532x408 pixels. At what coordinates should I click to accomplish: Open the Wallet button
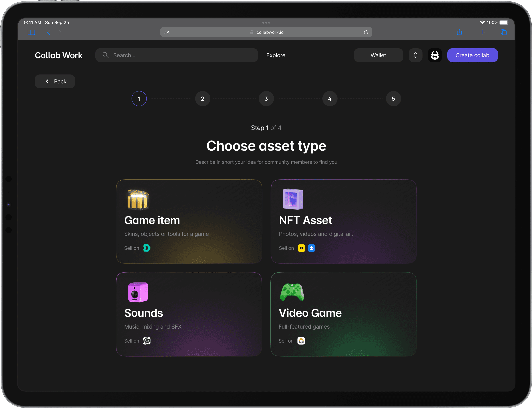(378, 55)
